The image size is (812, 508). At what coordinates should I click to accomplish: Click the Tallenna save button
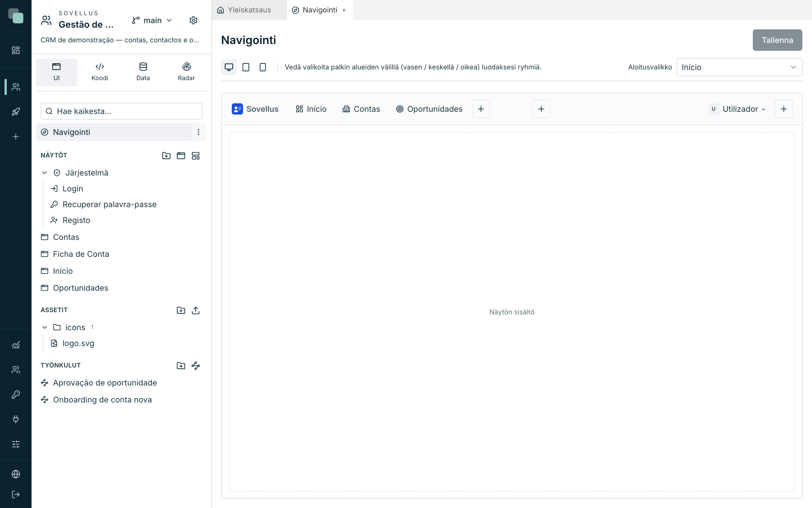777,40
